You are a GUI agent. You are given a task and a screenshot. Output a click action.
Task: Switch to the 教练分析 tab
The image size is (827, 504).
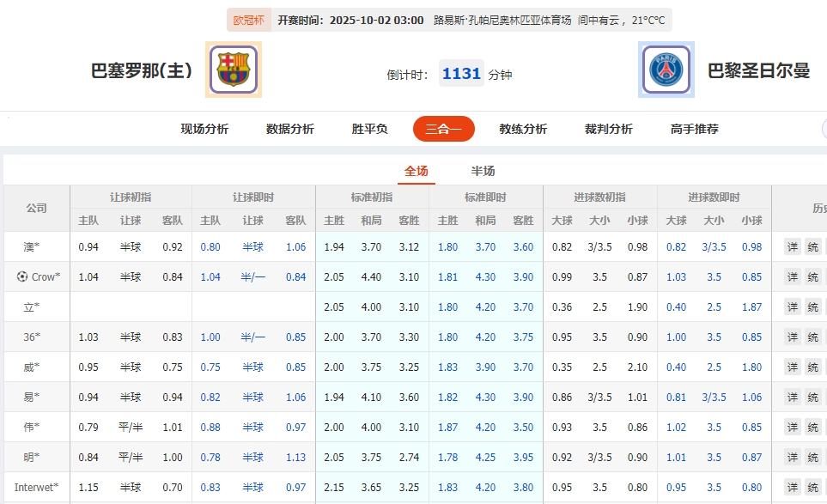(523, 128)
